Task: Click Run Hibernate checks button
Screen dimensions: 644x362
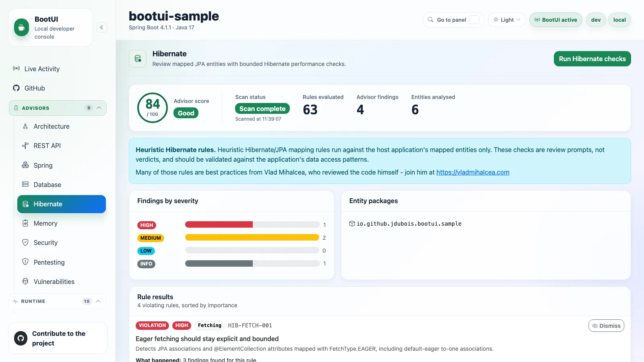Action: click(592, 59)
